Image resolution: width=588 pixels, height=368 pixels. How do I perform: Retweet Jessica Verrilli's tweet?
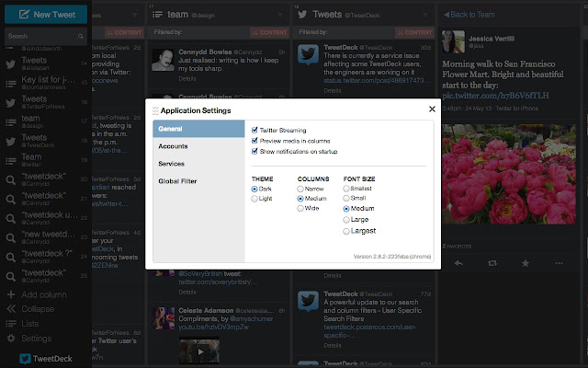(492, 263)
